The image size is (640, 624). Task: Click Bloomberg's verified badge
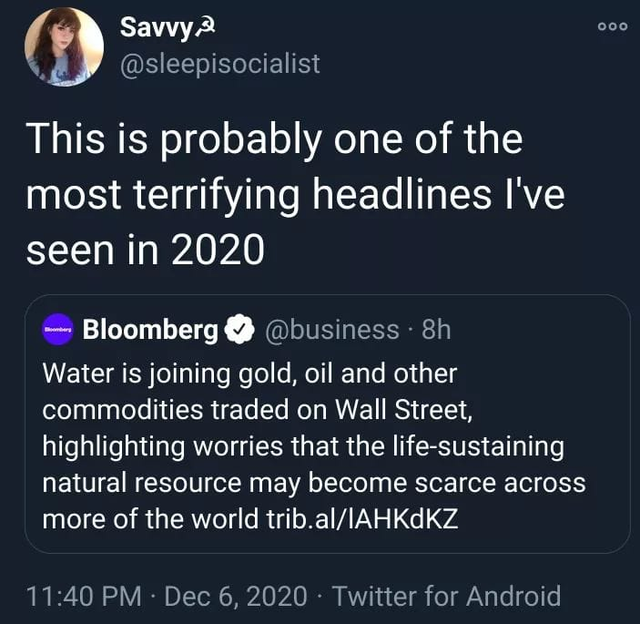click(240, 329)
